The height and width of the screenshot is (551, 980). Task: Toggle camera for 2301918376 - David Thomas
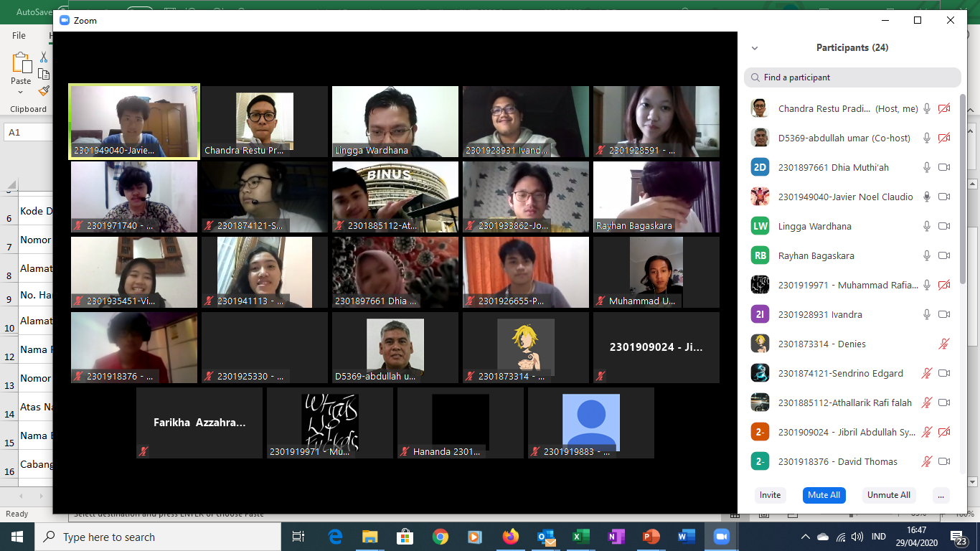944,461
